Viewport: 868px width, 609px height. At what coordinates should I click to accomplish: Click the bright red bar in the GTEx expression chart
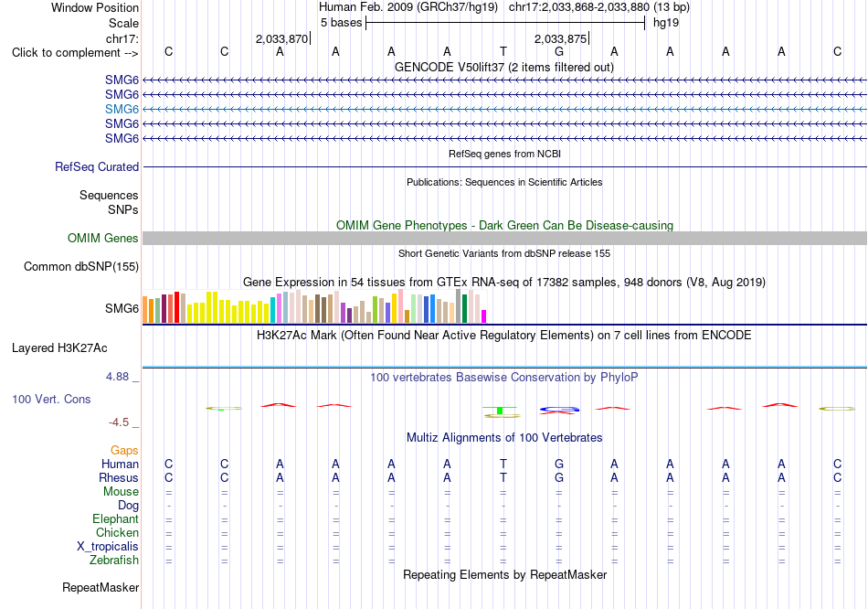pyautogui.click(x=176, y=307)
